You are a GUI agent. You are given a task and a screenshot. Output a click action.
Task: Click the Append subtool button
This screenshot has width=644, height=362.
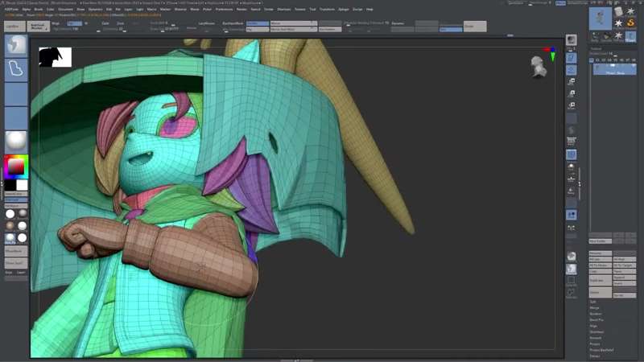tap(625, 278)
